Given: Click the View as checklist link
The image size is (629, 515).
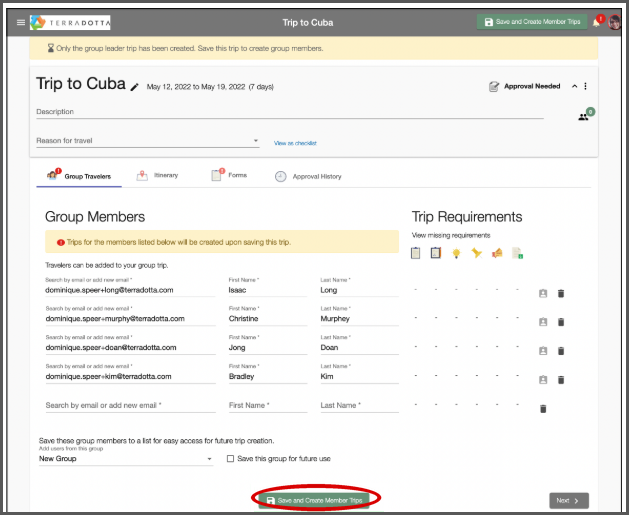Looking at the screenshot, I should tap(295, 143).
